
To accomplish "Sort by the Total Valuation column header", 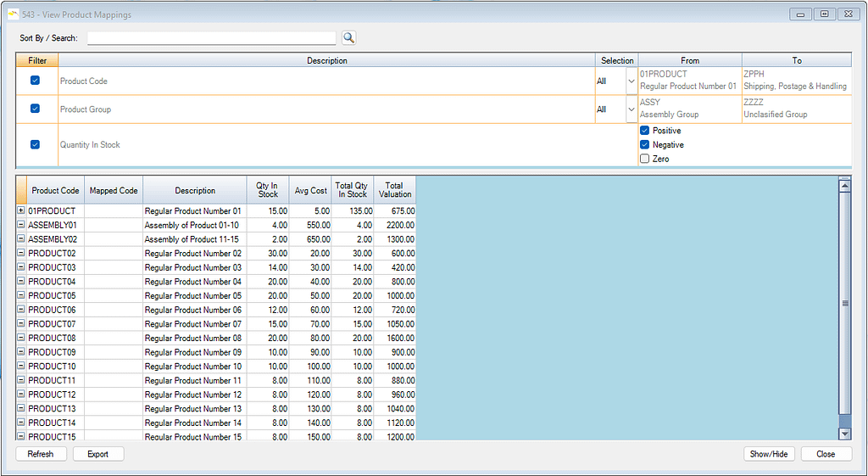I will pyautogui.click(x=394, y=190).
